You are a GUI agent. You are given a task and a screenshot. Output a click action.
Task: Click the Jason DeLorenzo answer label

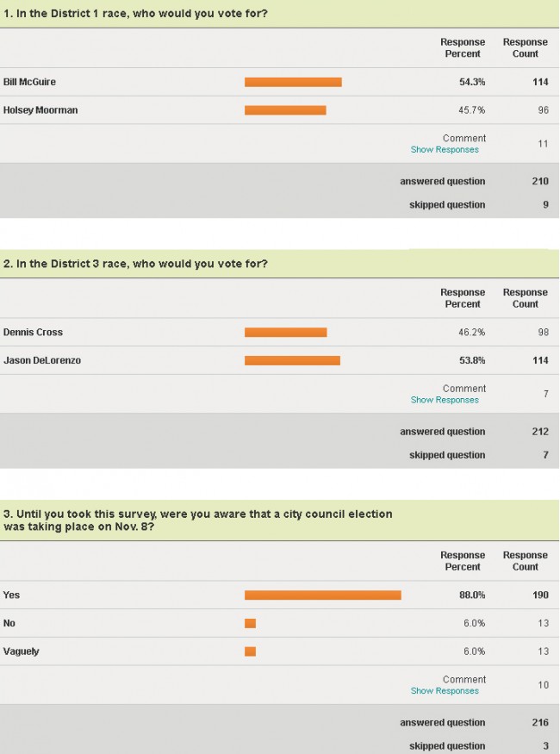point(42,361)
